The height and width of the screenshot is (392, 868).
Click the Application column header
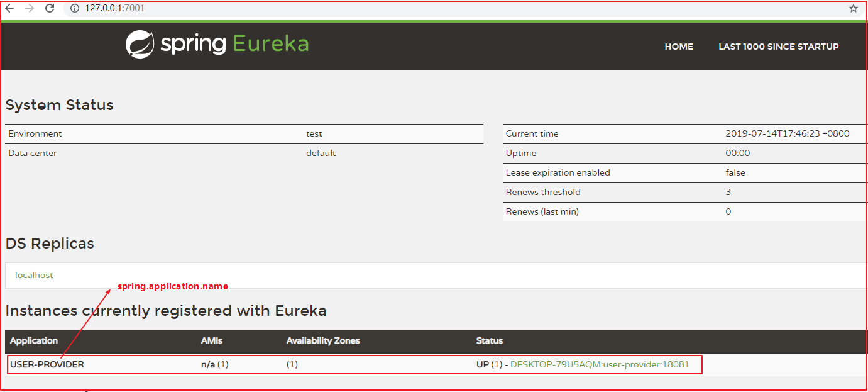[34, 340]
